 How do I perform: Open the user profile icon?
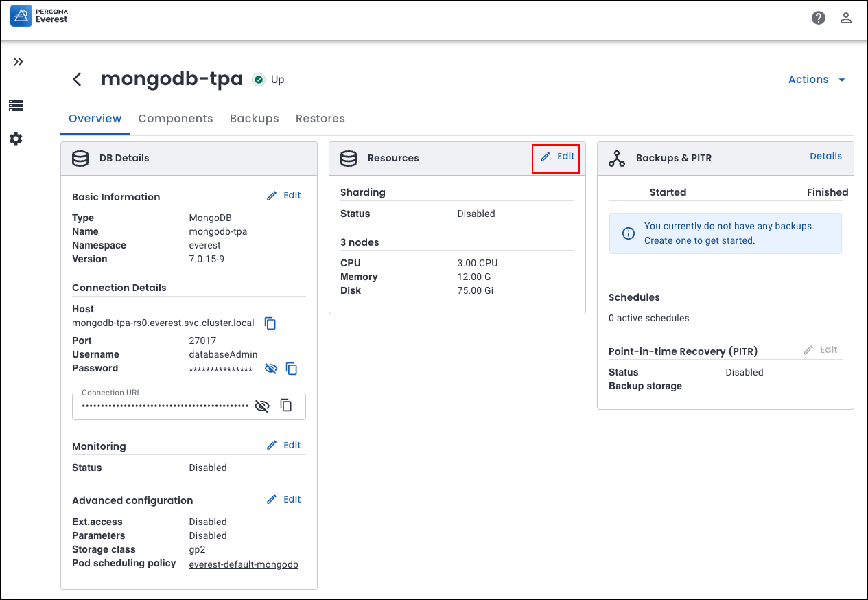(x=845, y=18)
